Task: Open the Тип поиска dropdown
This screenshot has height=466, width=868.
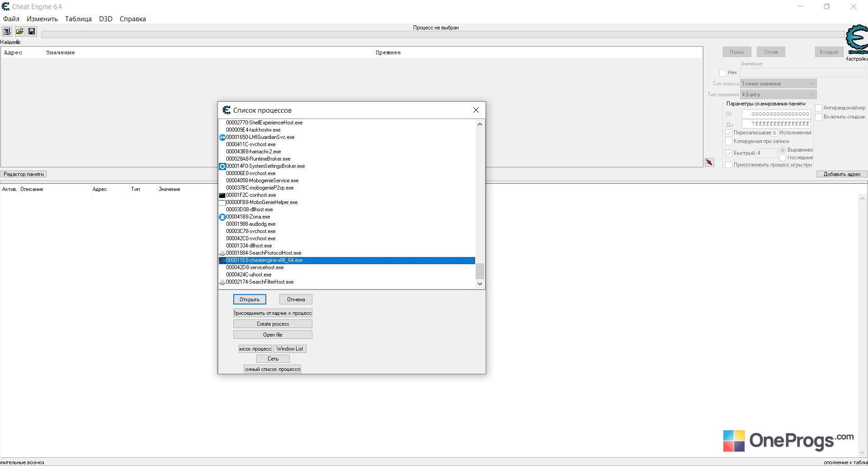Action: [778, 84]
